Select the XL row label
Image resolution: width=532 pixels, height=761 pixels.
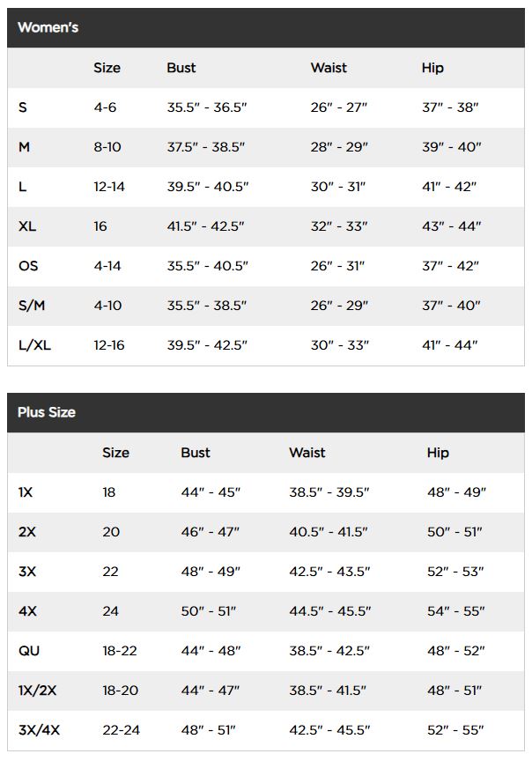(x=27, y=226)
